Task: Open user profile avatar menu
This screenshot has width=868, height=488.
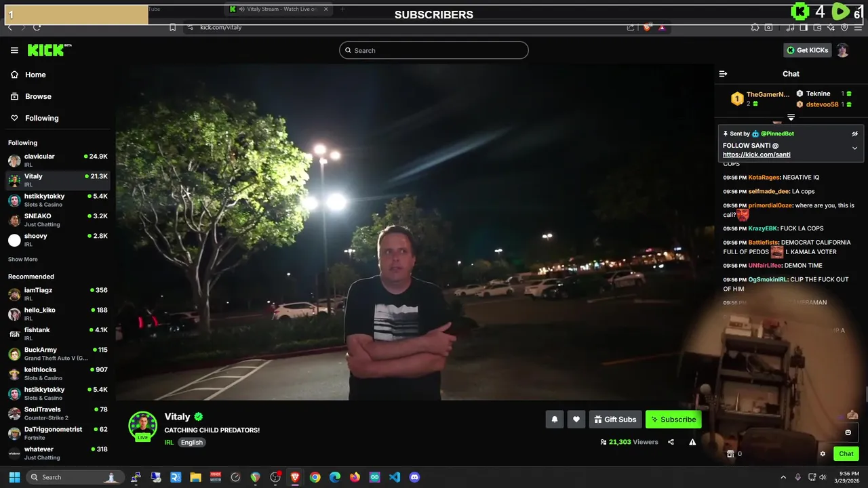Action: [842, 50]
